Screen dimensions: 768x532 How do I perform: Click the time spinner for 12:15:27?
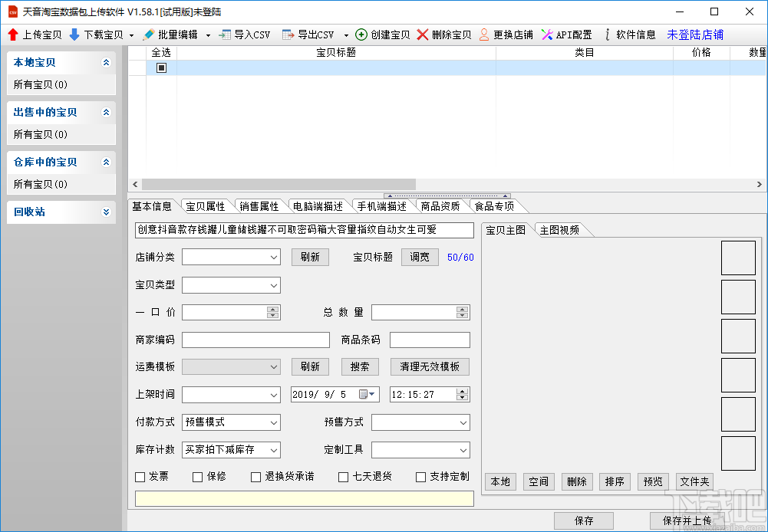463,395
